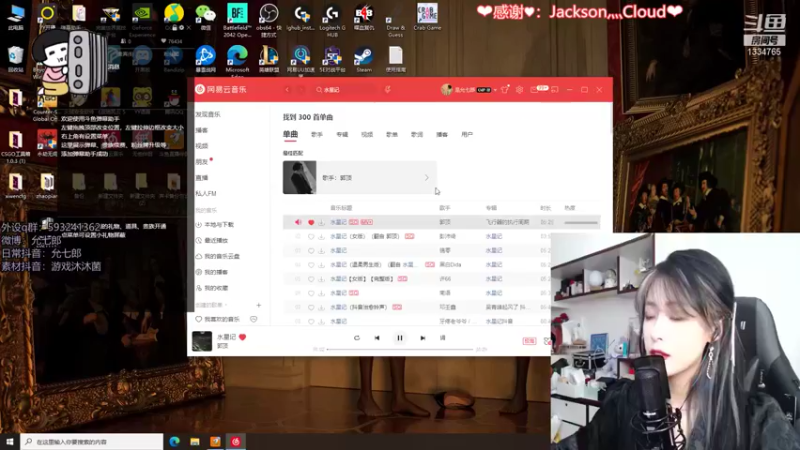Open the Logitech G HUB desktop shortcut

click(332, 20)
